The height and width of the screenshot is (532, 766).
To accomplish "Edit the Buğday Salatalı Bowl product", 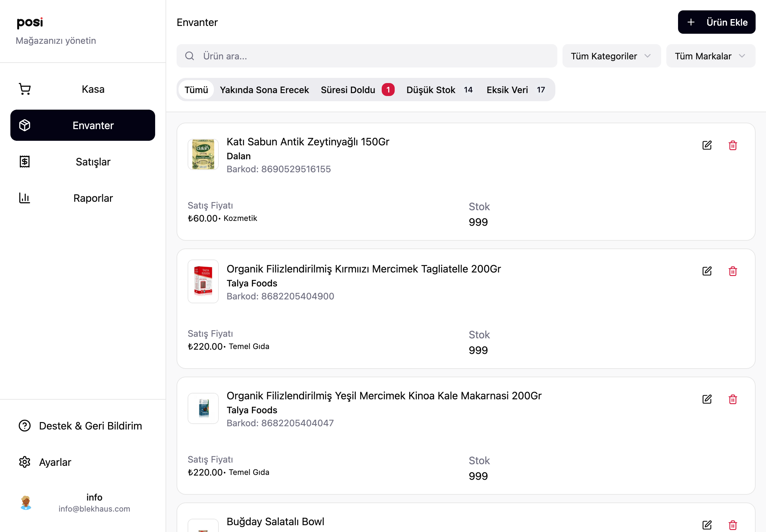I will click(x=707, y=525).
